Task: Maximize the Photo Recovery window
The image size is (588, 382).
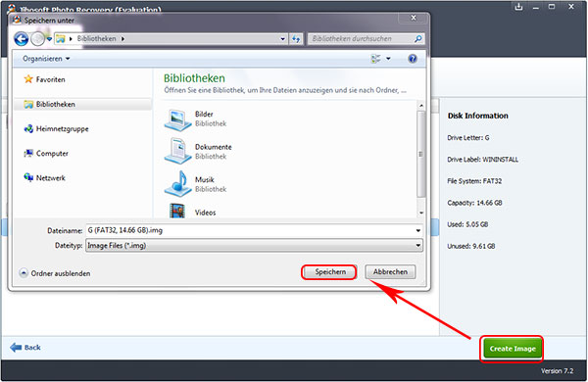Action: tap(552, 7)
